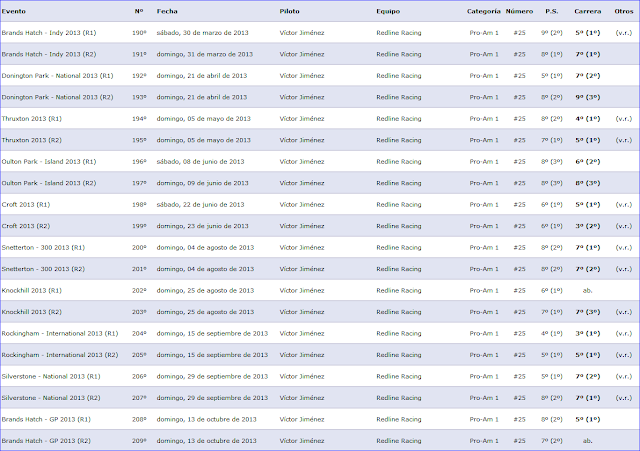
Task: Open event Thruxton 2013 (R1)
Action: (32, 119)
